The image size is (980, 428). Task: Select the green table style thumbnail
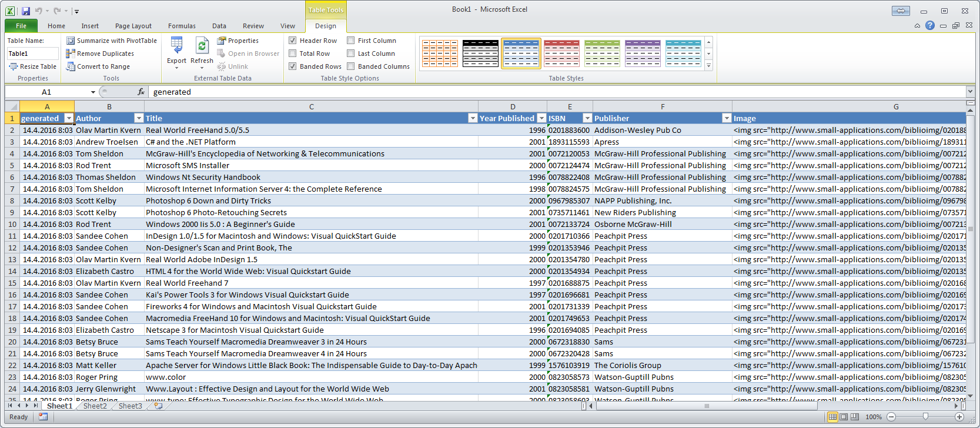602,53
